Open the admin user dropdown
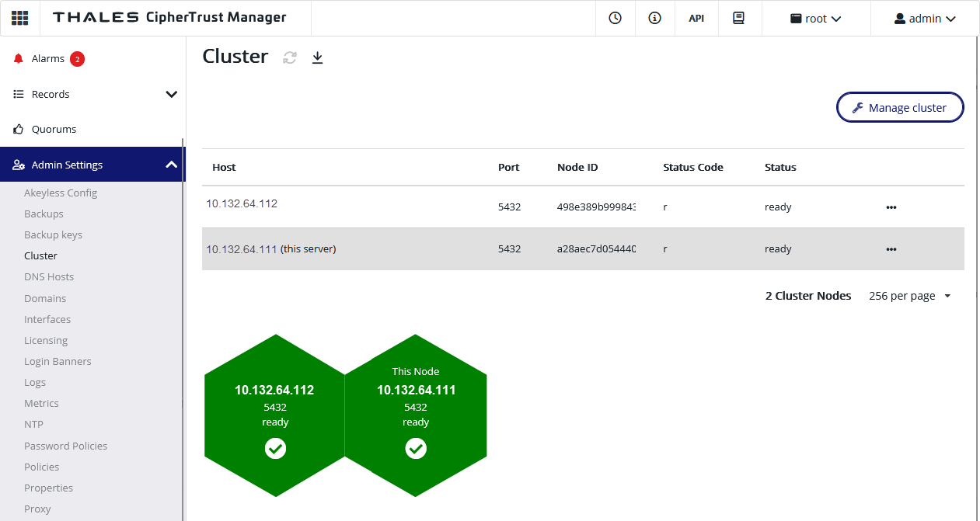 click(925, 19)
